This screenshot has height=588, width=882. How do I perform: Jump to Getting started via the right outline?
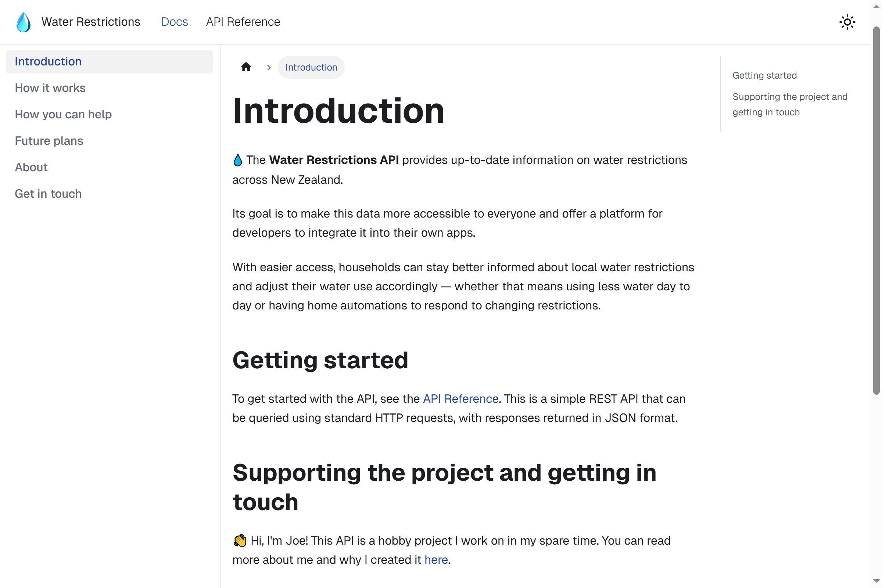pyautogui.click(x=764, y=75)
